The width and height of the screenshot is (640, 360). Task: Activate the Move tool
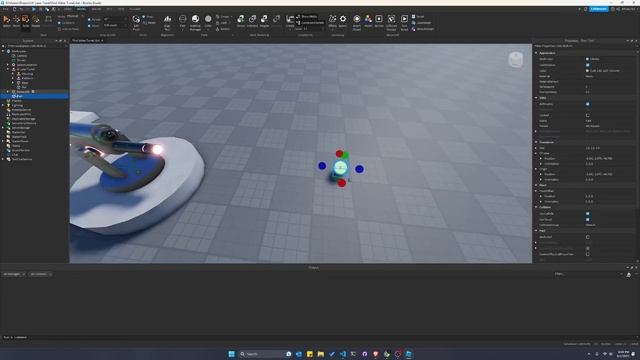[16, 20]
